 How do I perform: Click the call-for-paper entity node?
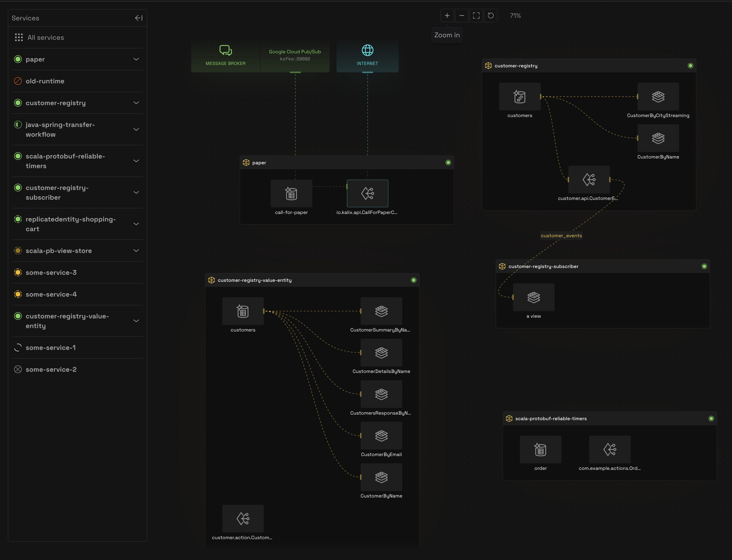point(291,194)
